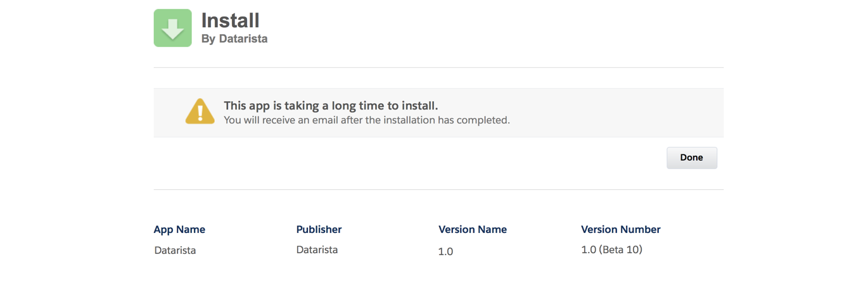Click the Version Name column header
Viewport: 868px width, 288px height.
coord(473,229)
